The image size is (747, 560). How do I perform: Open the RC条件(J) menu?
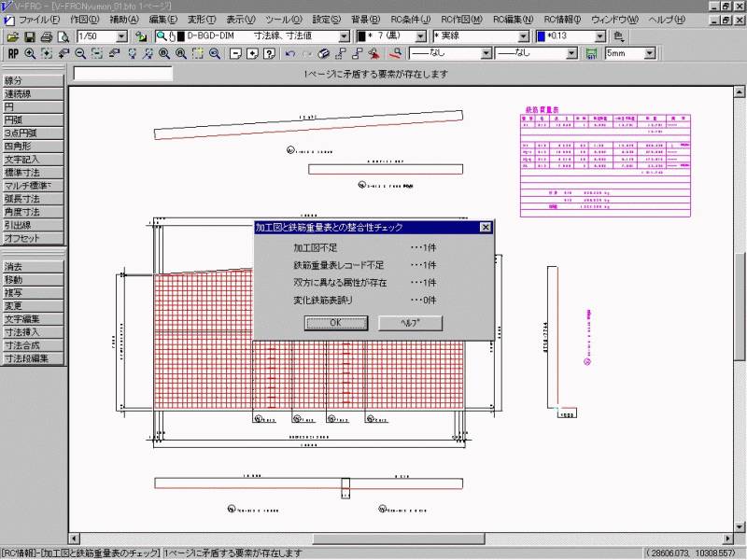point(411,20)
